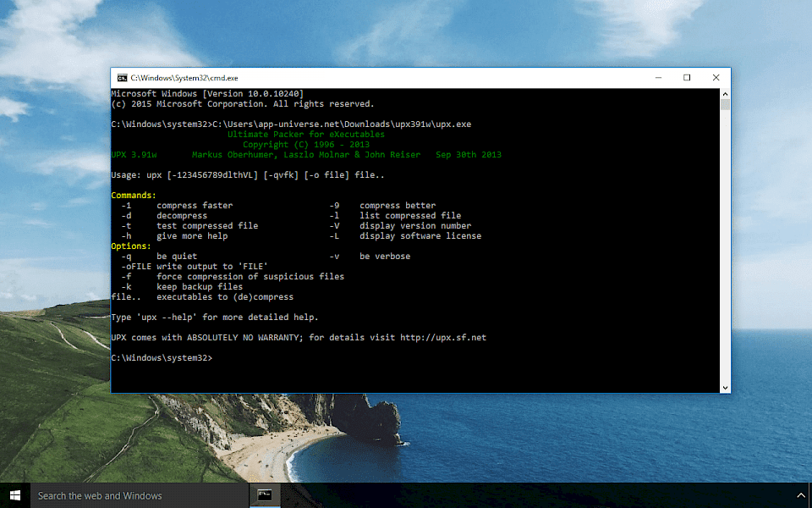Image resolution: width=812 pixels, height=508 pixels.
Task: Click the '-oFILE write output to FILE' line
Action: point(195,267)
